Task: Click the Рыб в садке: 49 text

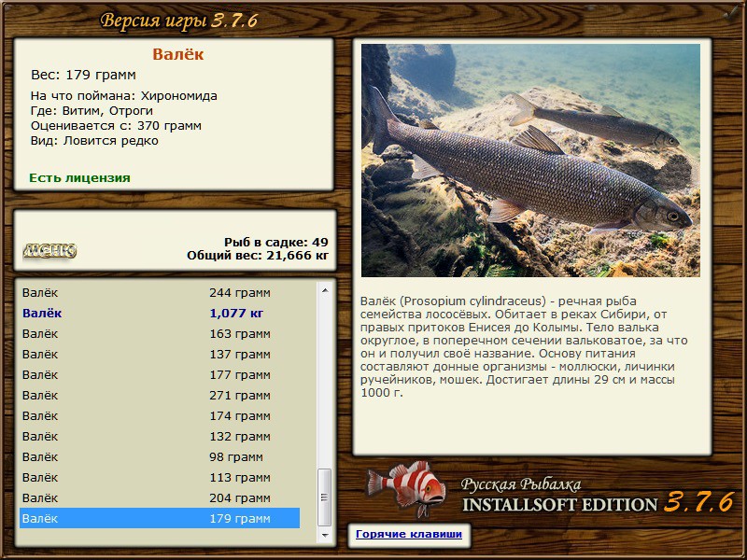Action: (276, 242)
